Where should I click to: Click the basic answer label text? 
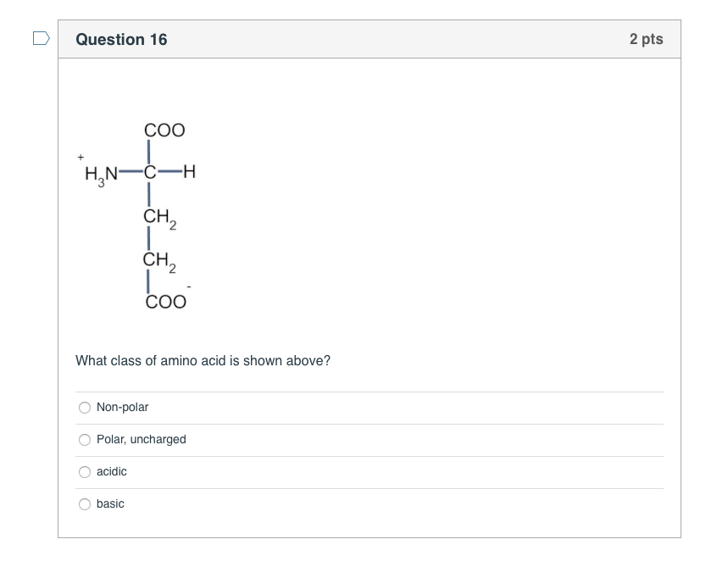(111, 503)
